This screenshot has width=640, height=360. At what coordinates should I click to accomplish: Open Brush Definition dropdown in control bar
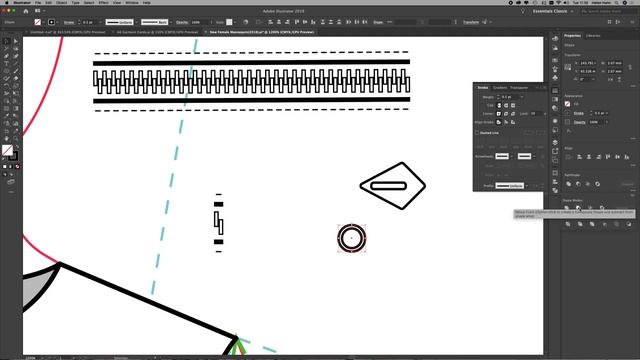pos(171,22)
